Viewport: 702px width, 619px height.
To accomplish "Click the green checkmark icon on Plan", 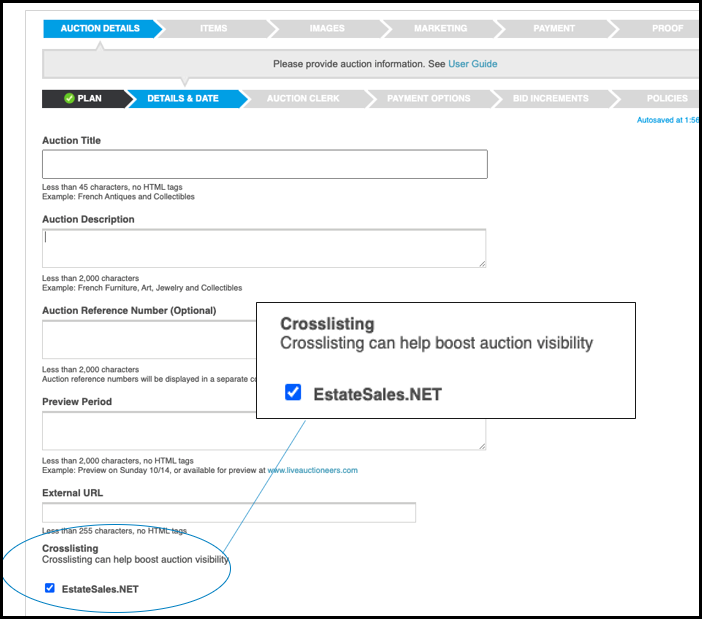I will point(69,98).
